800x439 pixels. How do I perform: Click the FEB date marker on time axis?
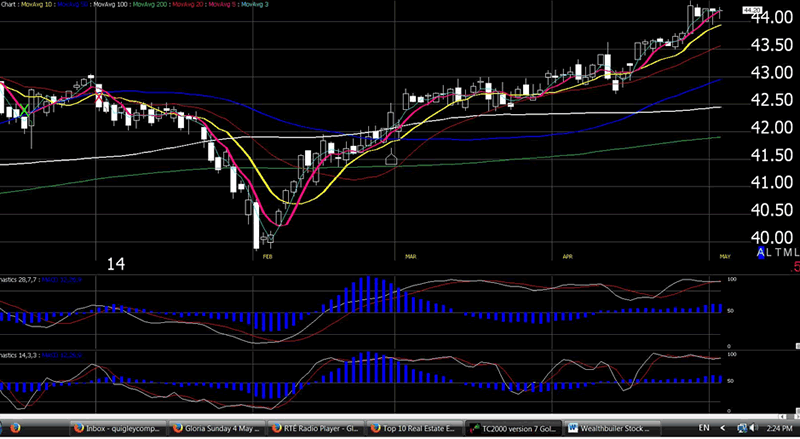pos(267,256)
